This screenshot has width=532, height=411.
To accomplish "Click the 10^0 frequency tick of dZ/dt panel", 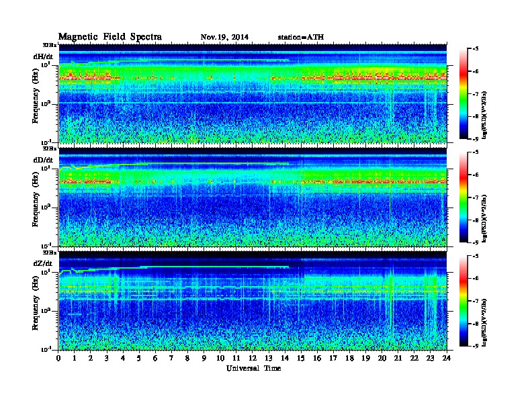I will (x=46, y=311).
